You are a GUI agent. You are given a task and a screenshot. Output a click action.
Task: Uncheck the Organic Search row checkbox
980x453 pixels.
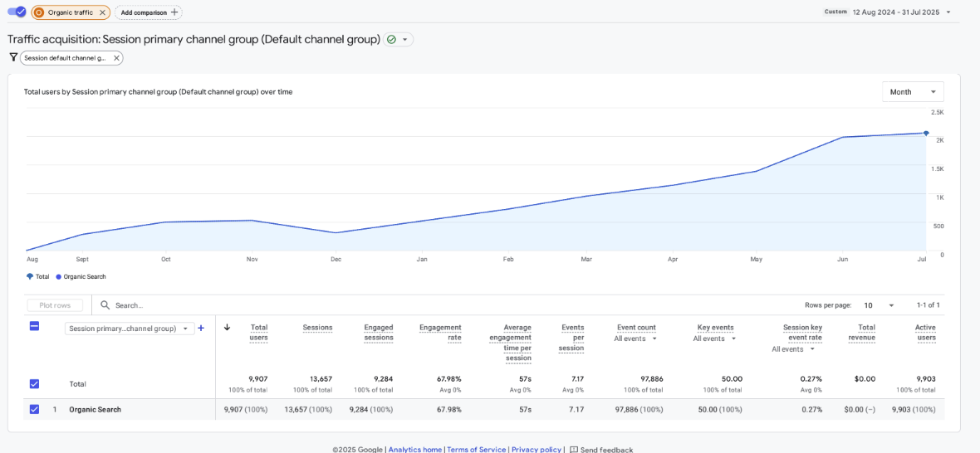point(34,409)
